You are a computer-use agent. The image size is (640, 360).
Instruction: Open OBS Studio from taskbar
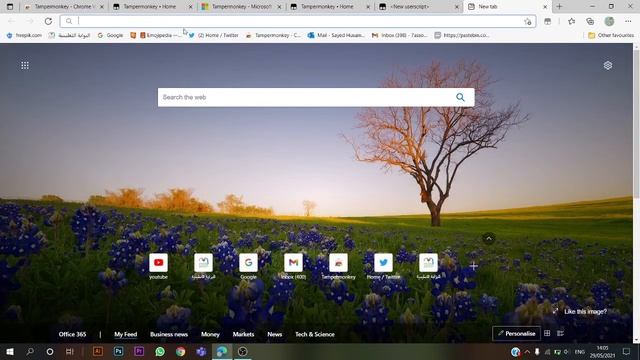point(242,351)
